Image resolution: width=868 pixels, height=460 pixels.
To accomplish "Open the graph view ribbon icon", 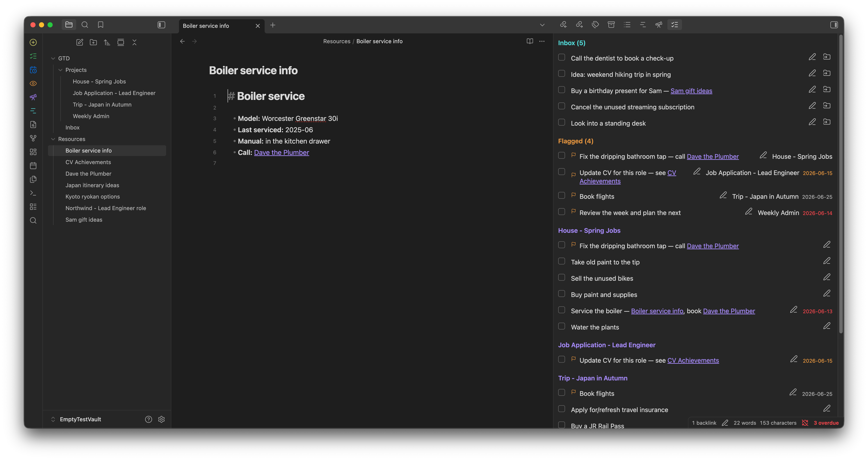I will 33,138.
